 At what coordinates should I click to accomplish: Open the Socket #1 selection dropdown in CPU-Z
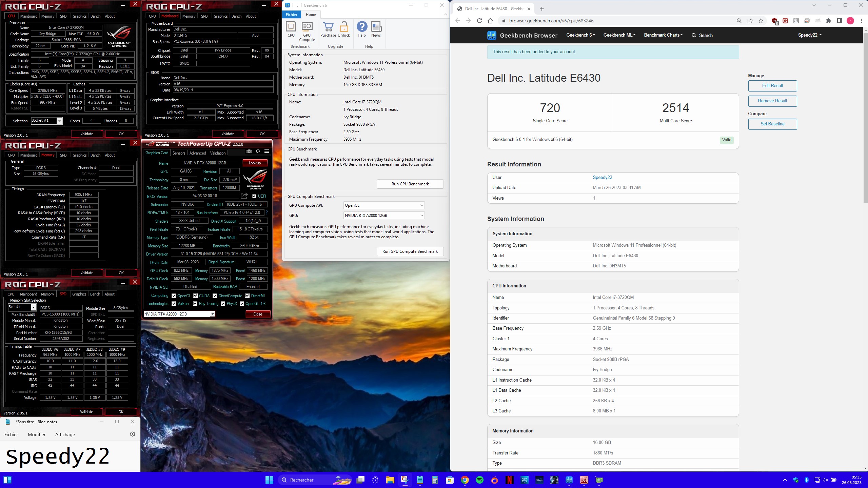coord(47,121)
